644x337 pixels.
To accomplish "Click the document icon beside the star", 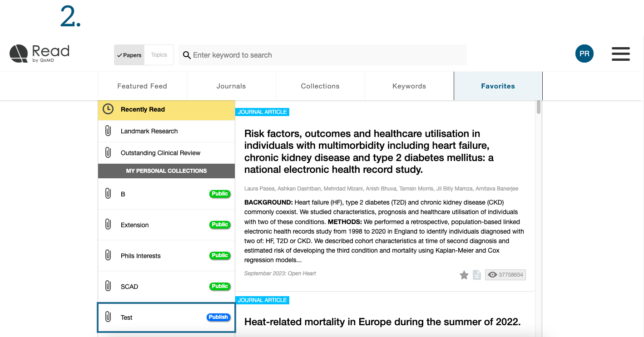I will [476, 275].
